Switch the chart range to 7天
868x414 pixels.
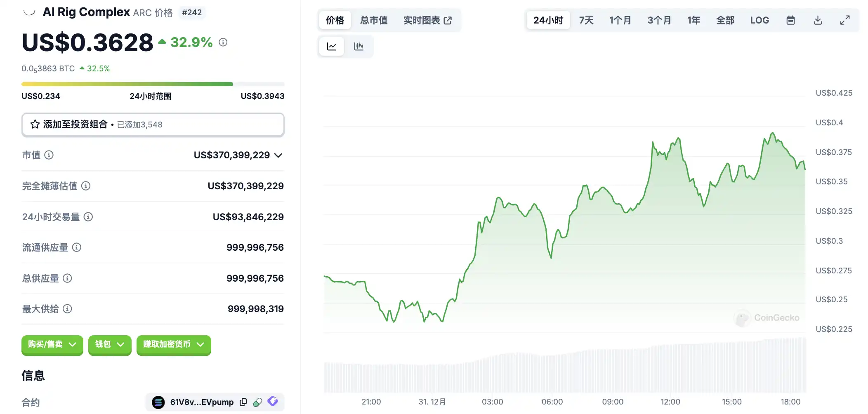click(x=586, y=20)
